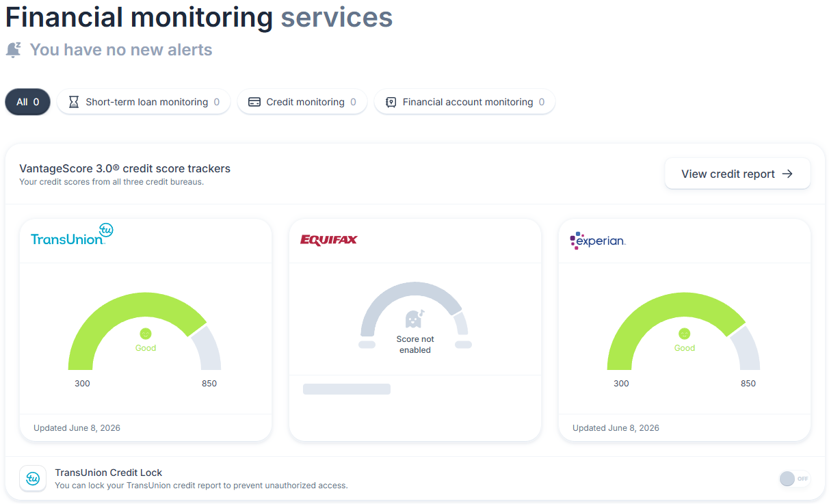Click the smiley face on Experian gauge
The height and width of the screenshot is (504, 829).
pyautogui.click(x=685, y=334)
